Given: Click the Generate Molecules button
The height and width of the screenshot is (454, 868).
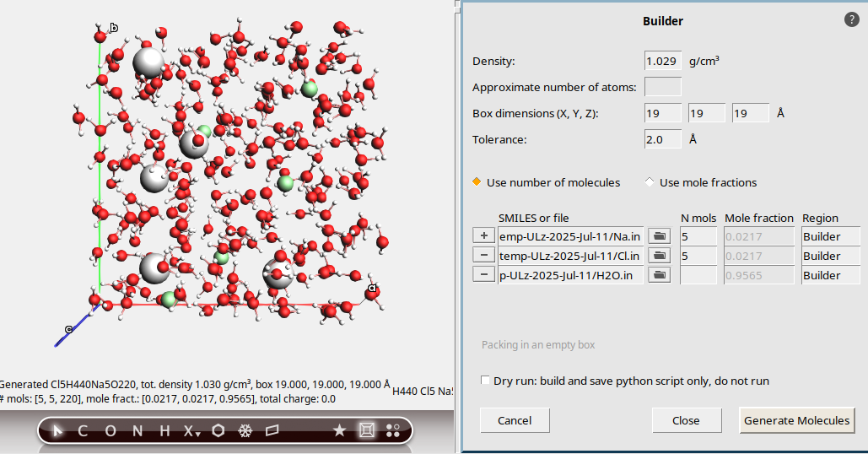Looking at the screenshot, I should tap(796, 420).
